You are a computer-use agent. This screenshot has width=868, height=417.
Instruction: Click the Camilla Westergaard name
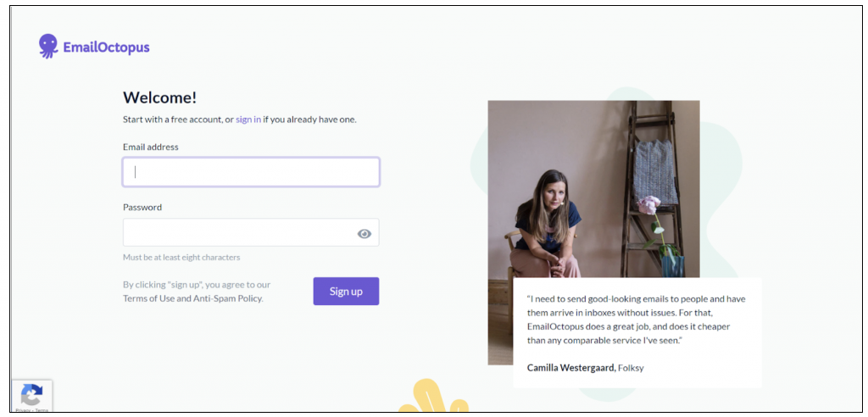click(571, 367)
